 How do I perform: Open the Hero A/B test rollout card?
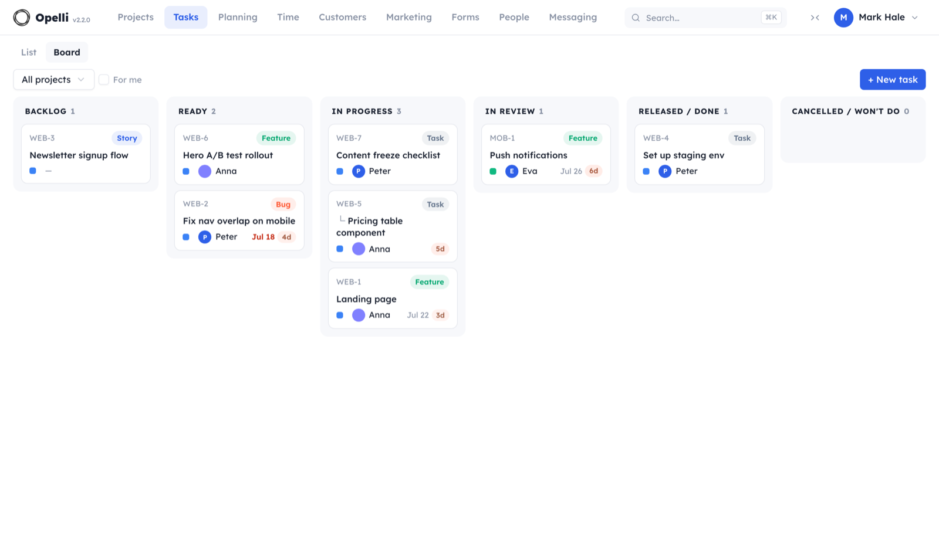point(239,154)
